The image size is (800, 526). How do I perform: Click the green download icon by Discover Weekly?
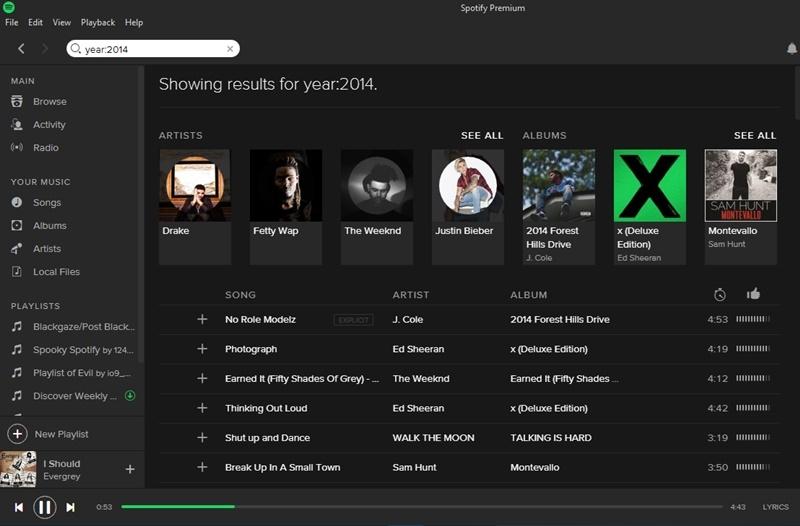(130, 395)
